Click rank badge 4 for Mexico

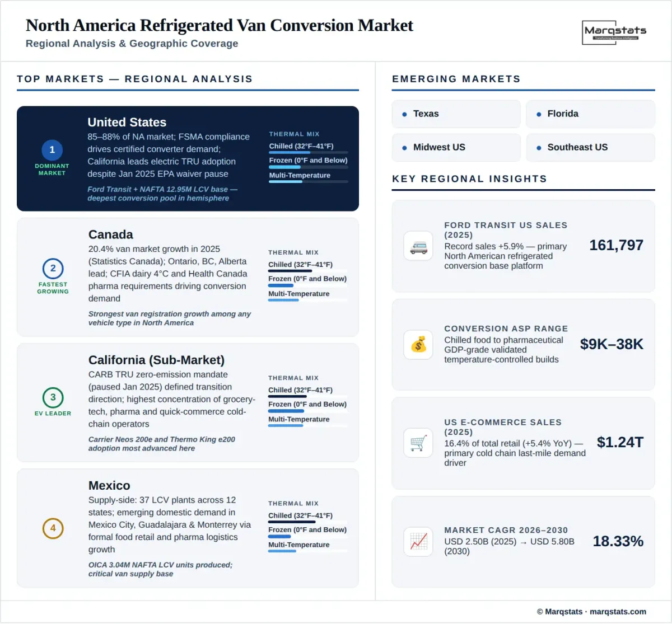(53, 528)
